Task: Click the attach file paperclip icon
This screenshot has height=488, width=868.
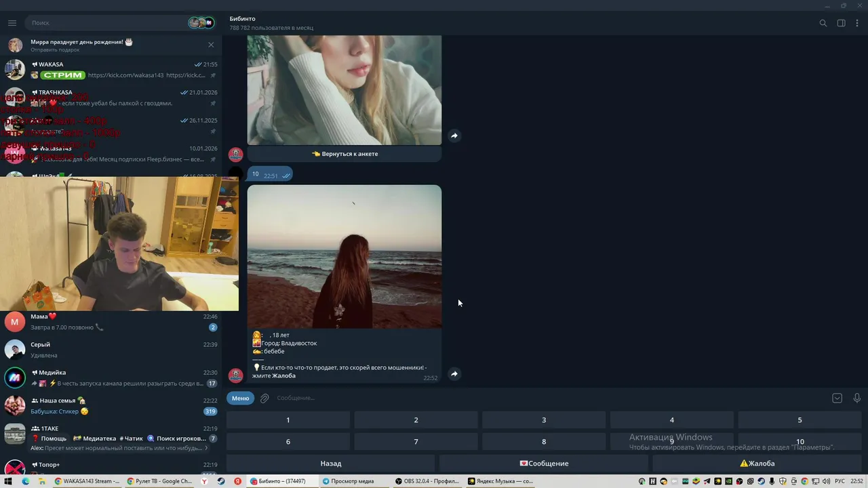Action: point(264,399)
